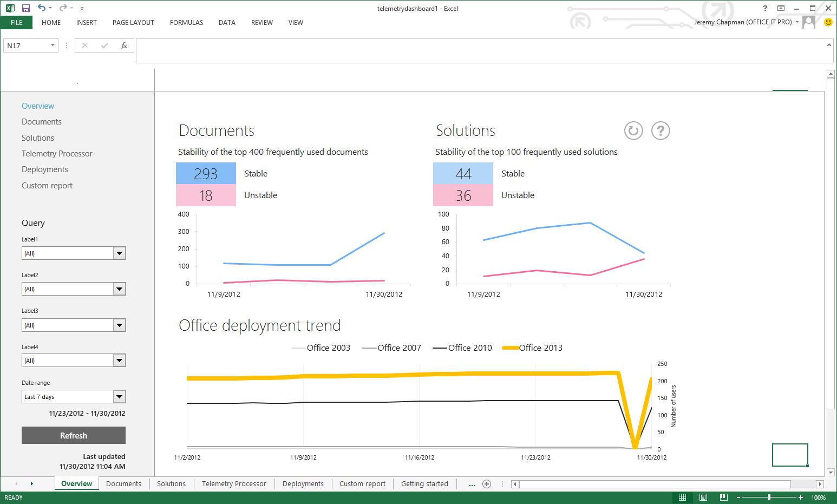Switch to the FORMULAS ribbon tab
The height and width of the screenshot is (504, 837).
pyautogui.click(x=186, y=22)
